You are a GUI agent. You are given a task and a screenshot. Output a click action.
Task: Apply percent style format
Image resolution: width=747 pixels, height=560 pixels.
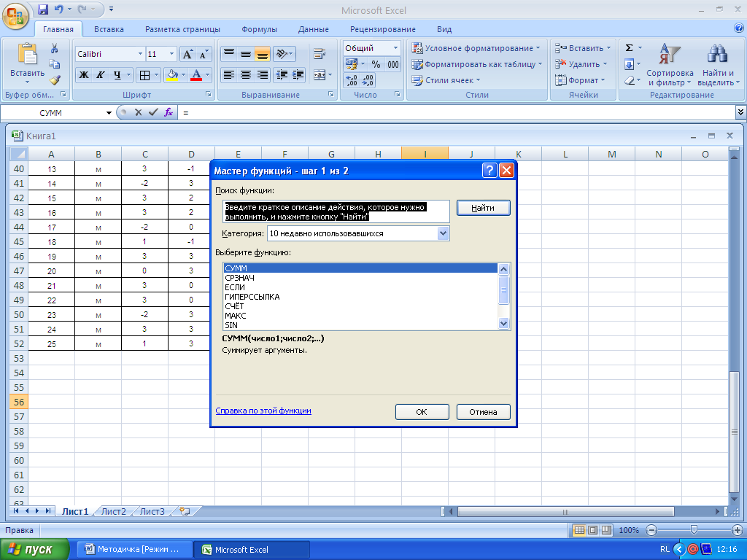376,64
